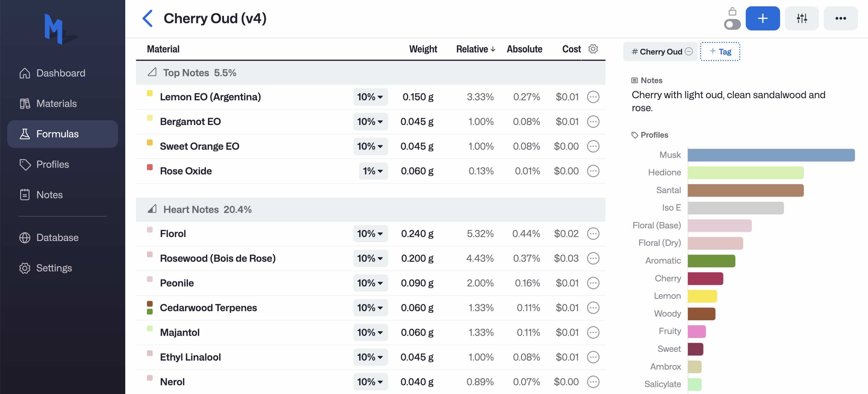Image resolution: width=868 pixels, height=394 pixels.
Task: Open row options for Florol
Action: click(593, 233)
